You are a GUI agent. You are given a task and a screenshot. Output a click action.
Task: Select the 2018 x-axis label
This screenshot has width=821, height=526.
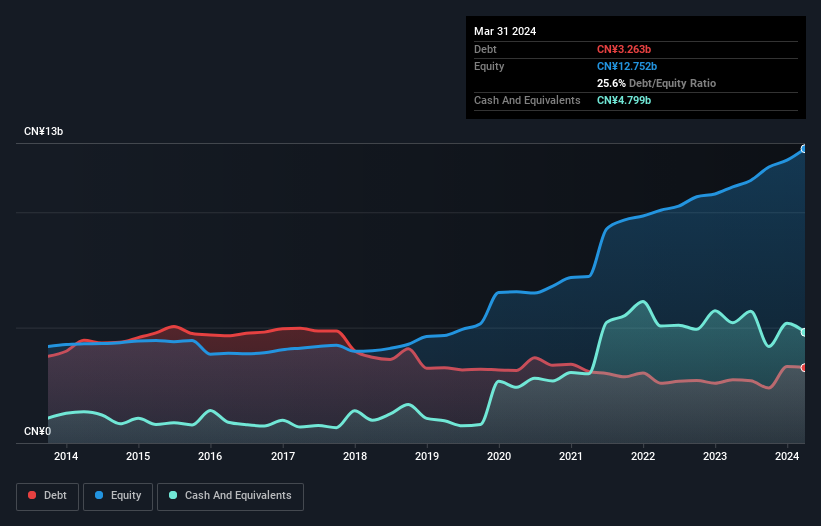click(x=355, y=456)
